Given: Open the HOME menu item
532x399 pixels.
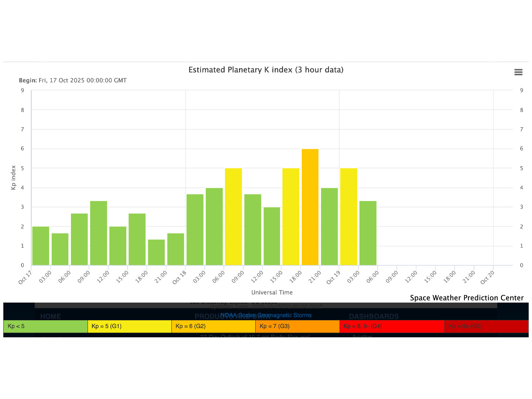Looking at the screenshot, I should (51, 317).
